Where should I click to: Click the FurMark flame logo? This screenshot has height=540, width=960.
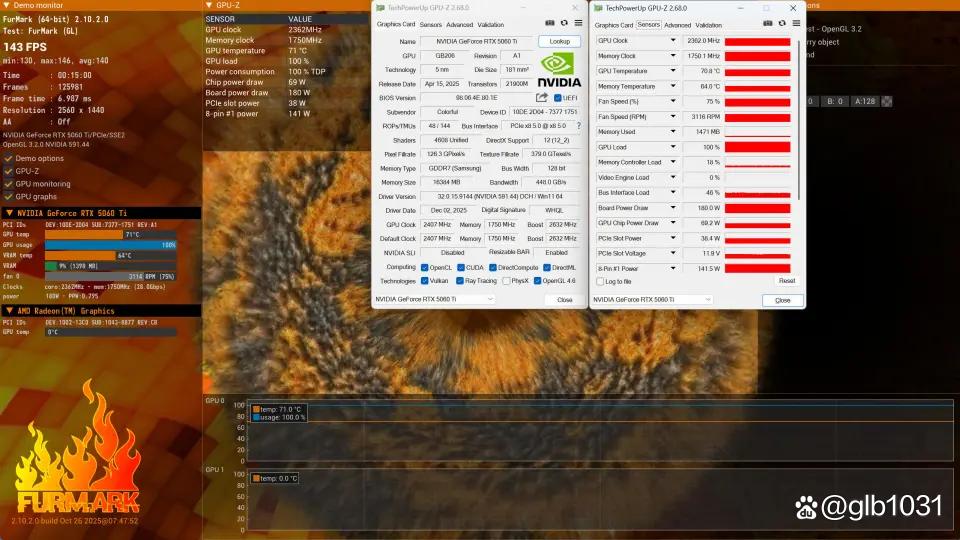pyautogui.click(x=78, y=447)
